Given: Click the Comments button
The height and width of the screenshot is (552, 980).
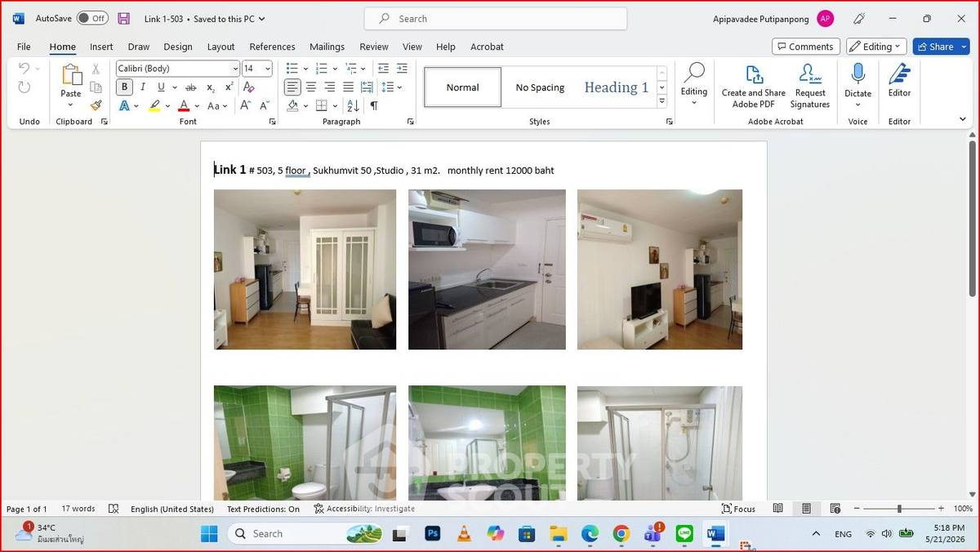Looking at the screenshot, I should [805, 47].
